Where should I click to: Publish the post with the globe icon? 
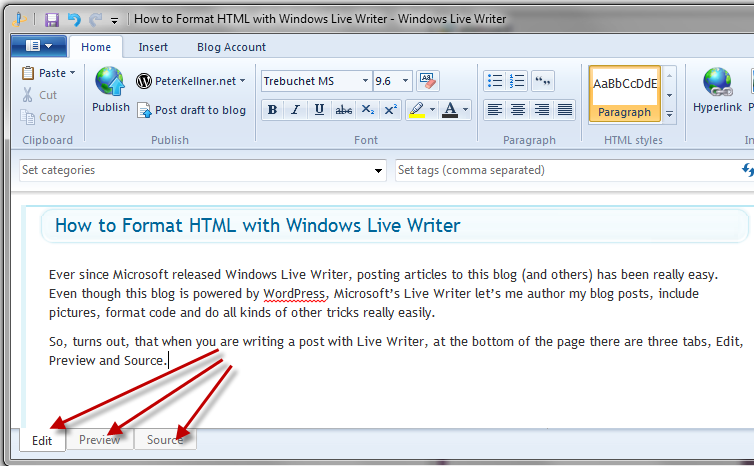pos(111,89)
